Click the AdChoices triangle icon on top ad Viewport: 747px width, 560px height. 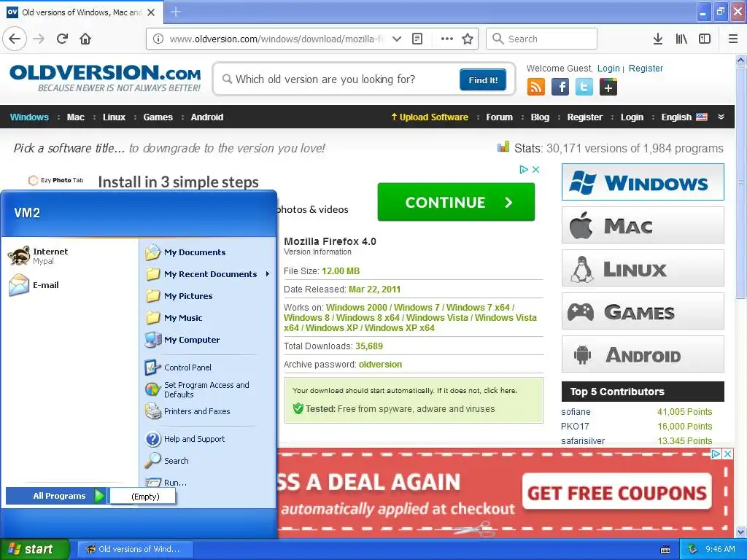tap(524, 169)
